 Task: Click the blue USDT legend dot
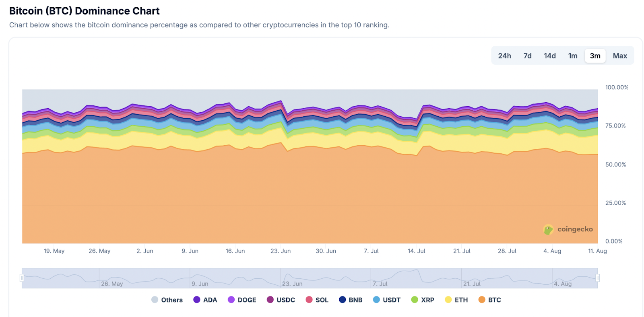click(x=376, y=300)
